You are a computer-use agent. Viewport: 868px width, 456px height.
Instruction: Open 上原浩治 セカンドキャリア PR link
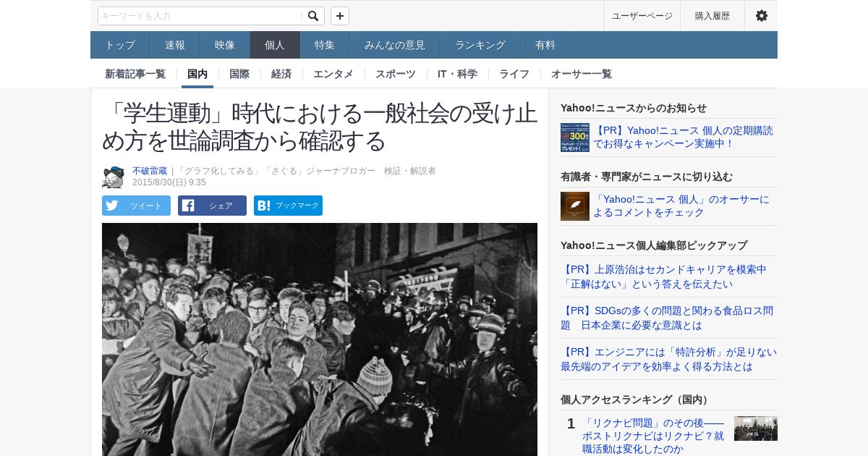[x=663, y=276]
